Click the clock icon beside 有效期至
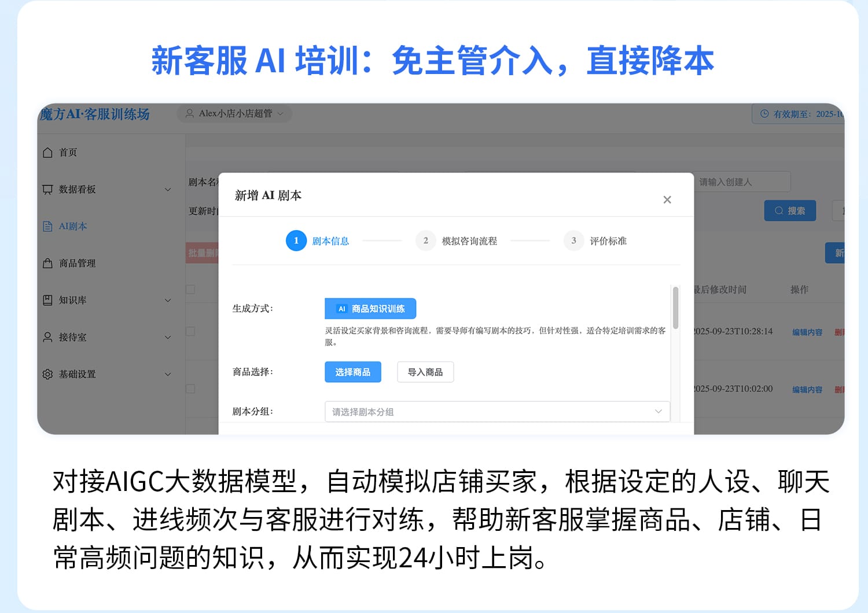The image size is (868, 613). (764, 114)
